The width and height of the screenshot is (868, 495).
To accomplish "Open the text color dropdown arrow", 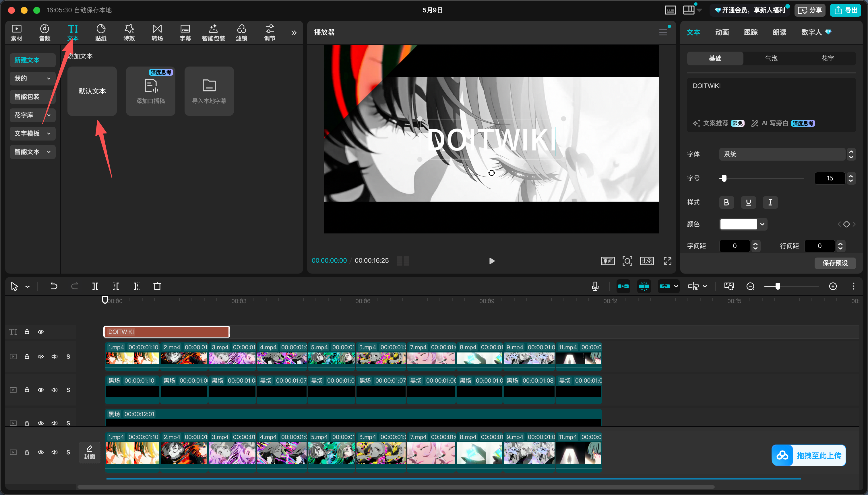I will (762, 224).
